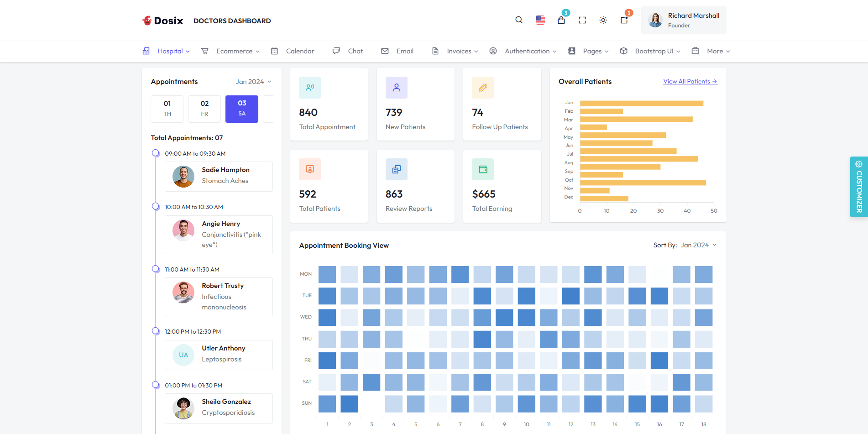868x434 pixels.
Task: Click the Calendar menu icon
Action: tap(274, 51)
